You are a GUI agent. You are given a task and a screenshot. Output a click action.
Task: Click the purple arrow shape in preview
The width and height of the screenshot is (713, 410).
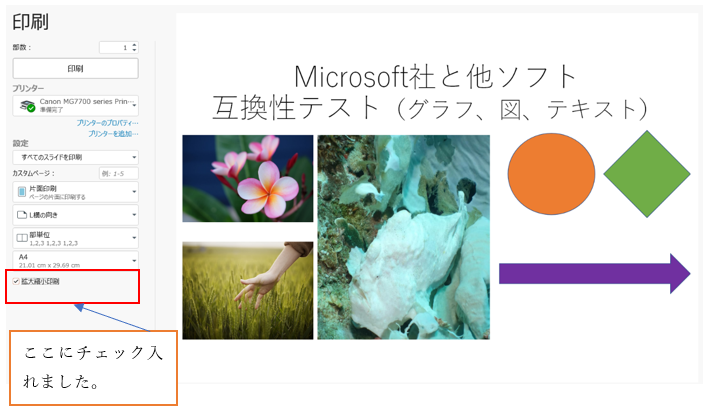(x=595, y=274)
